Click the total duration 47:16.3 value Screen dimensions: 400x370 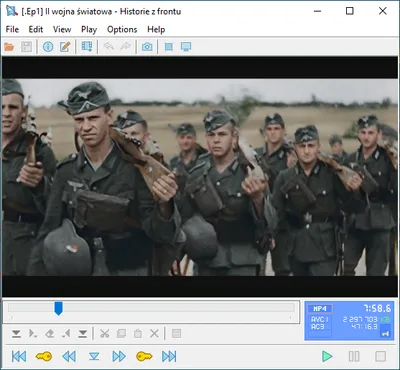364,326
